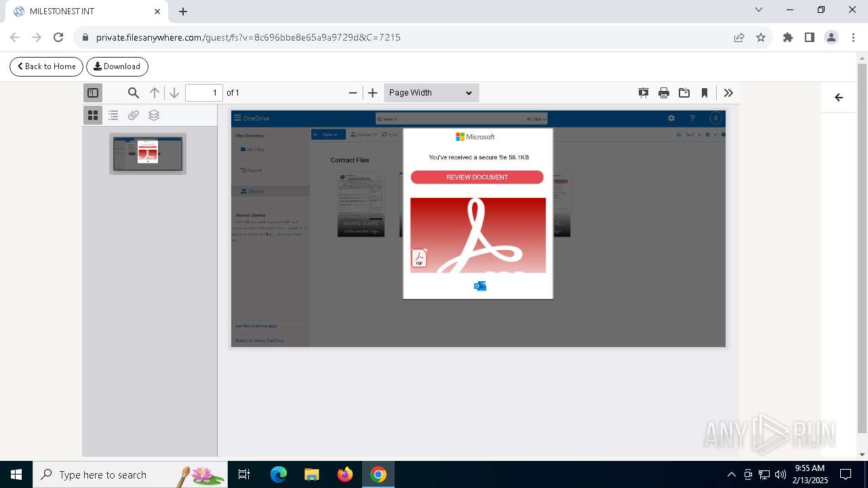Image resolution: width=868 pixels, height=488 pixels.
Task: Open the browser extensions puzzle icon
Action: point(788,37)
